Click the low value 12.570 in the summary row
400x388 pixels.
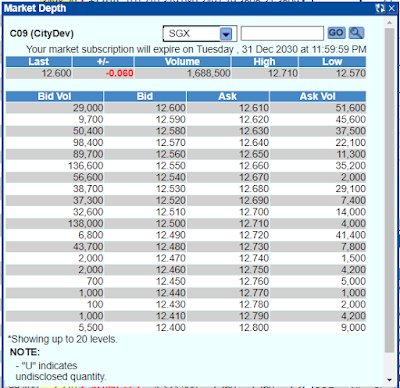pyautogui.click(x=351, y=73)
